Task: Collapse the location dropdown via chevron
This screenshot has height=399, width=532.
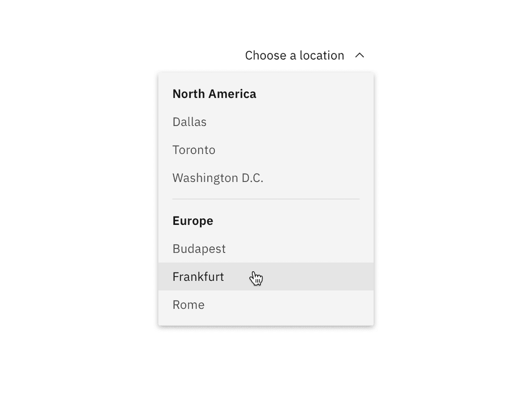Action: tap(360, 55)
